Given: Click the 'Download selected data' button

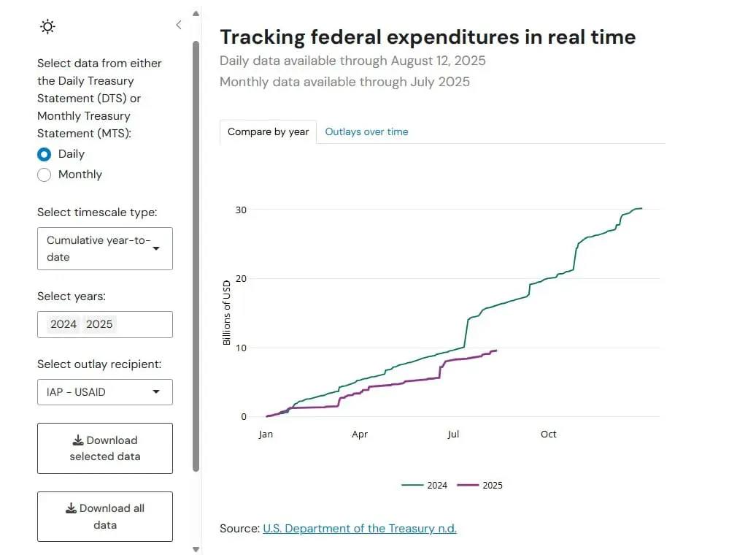Looking at the screenshot, I should pyautogui.click(x=105, y=448).
